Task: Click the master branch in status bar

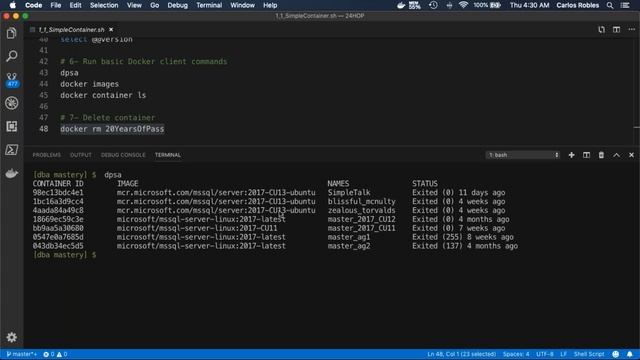Action: [21, 354]
